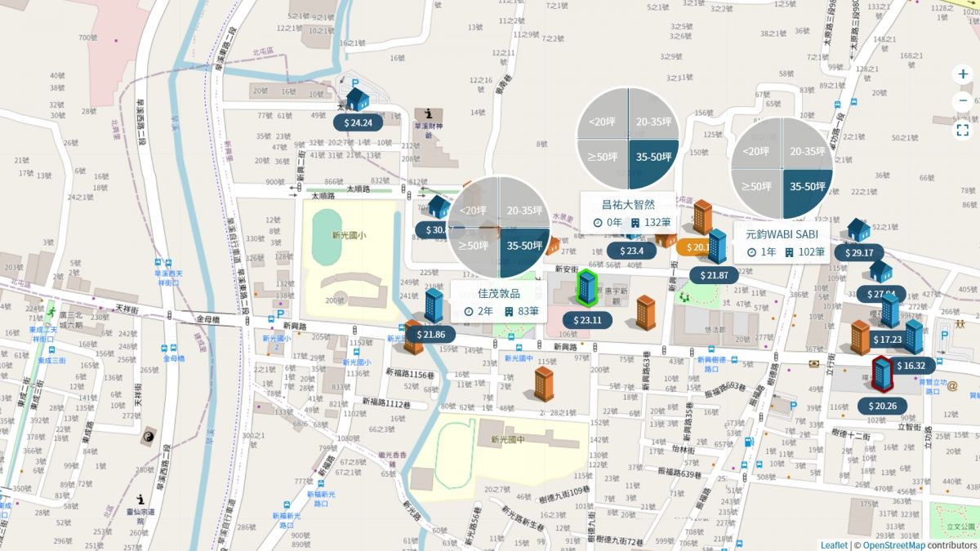Enter fullscreen map view
Image resolution: width=980 pixels, height=551 pixels.
coord(963,129)
